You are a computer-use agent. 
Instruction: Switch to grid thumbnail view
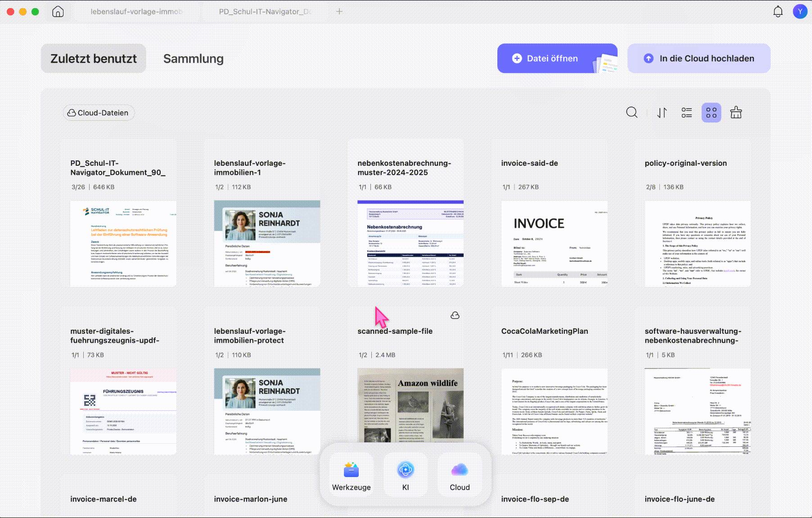point(711,113)
